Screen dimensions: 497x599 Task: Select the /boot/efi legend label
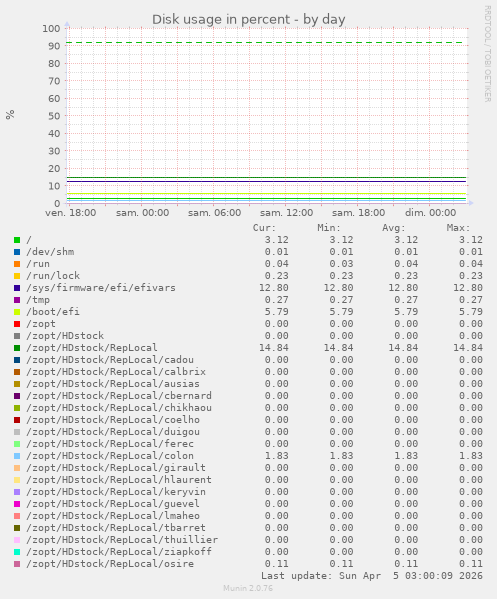click(53, 312)
